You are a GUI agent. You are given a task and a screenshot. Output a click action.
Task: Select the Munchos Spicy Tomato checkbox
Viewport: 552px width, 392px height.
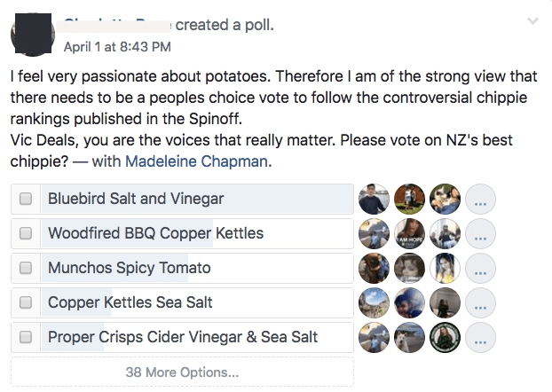pos(26,268)
